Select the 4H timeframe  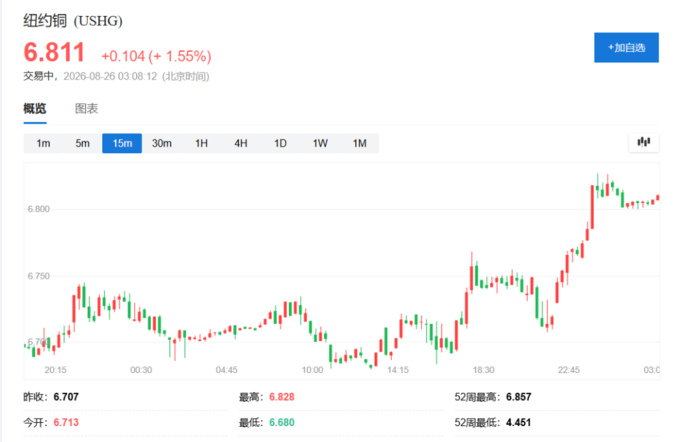(241, 143)
